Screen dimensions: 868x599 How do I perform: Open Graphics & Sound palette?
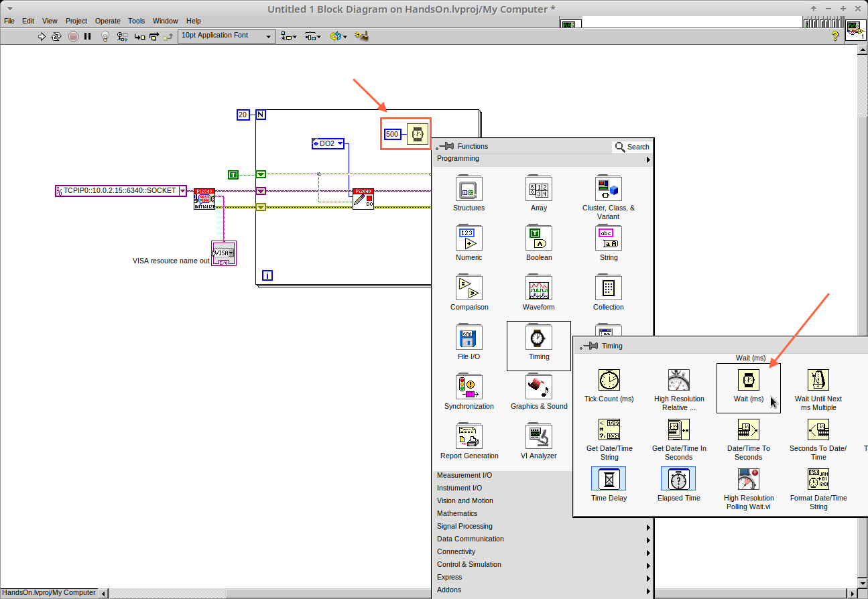point(539,392)
